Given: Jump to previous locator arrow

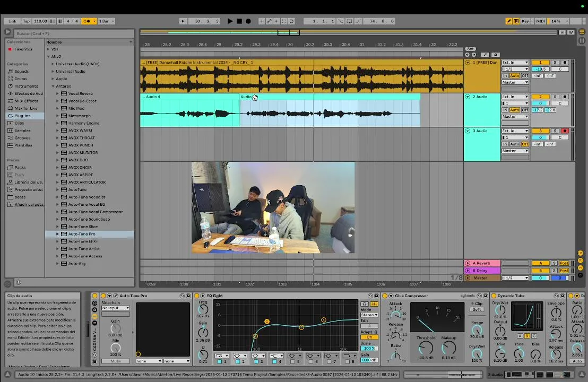Looking at the screenshot, I should coord(467,55).
